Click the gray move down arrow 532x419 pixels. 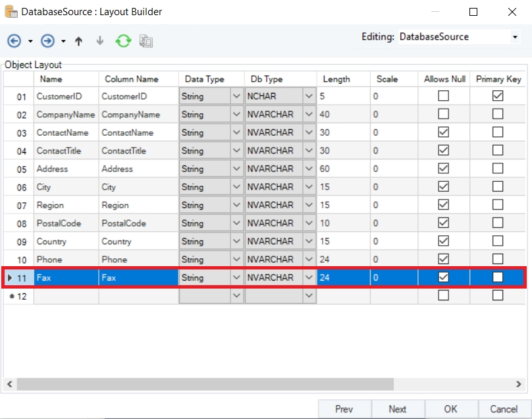[100, 41]
